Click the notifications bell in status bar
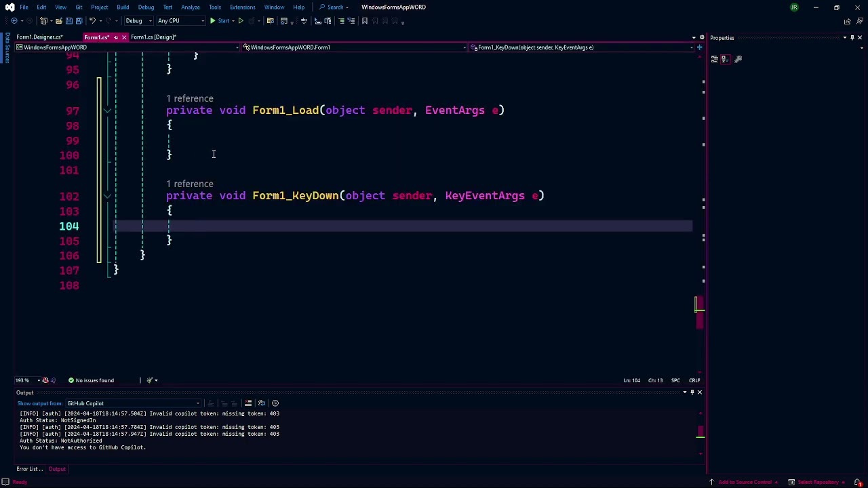The image size is (868, 488). pyautogui.click(x=858, y=483)
